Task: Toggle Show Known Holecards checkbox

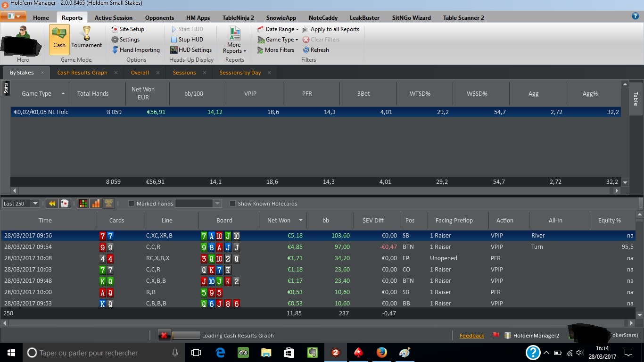Action: click(232, 204)
